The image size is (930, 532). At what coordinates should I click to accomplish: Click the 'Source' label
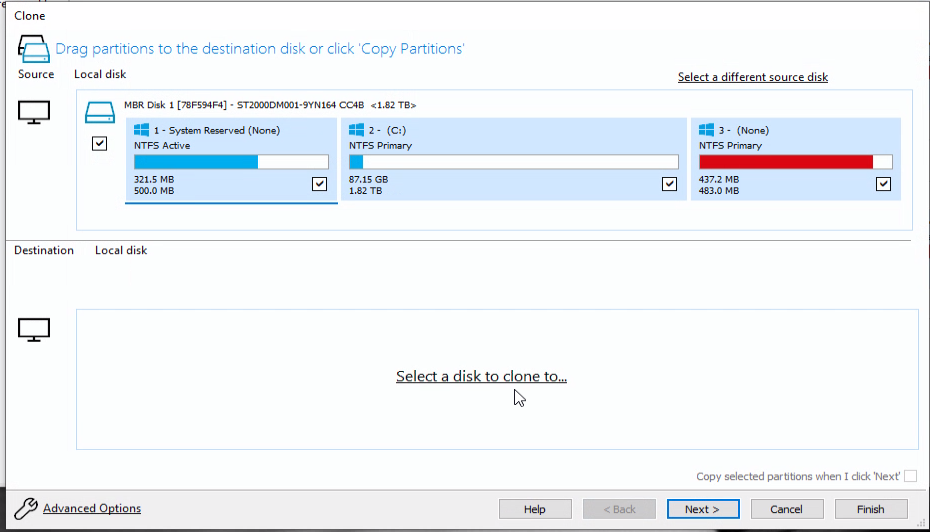pos(36,74)
